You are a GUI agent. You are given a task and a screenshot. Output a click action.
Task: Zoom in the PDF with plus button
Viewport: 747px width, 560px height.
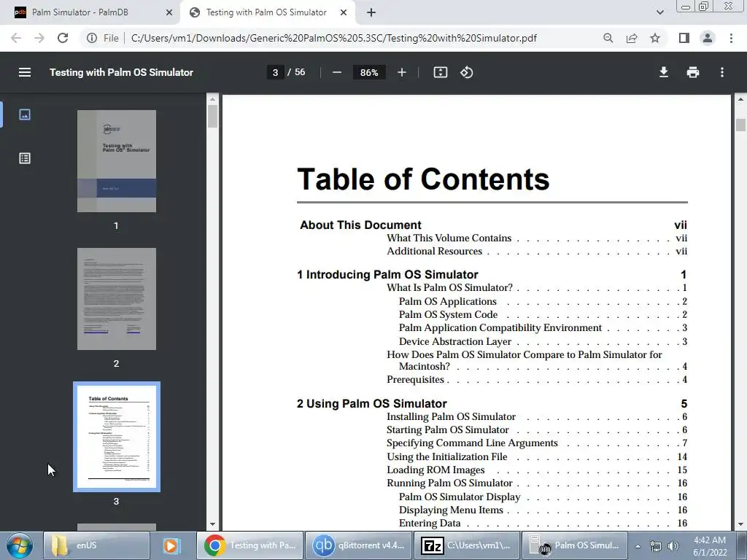point(402,72)
